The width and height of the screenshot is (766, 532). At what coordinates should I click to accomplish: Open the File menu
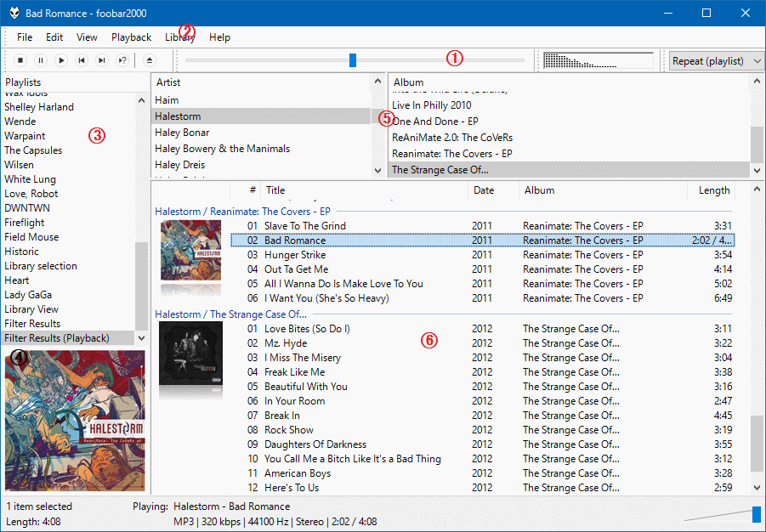[x=25, y=37]
